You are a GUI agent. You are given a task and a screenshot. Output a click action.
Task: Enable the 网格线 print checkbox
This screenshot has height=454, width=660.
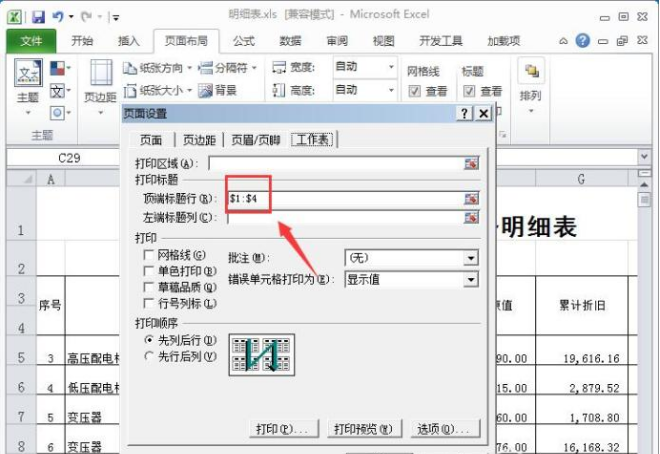148,255
